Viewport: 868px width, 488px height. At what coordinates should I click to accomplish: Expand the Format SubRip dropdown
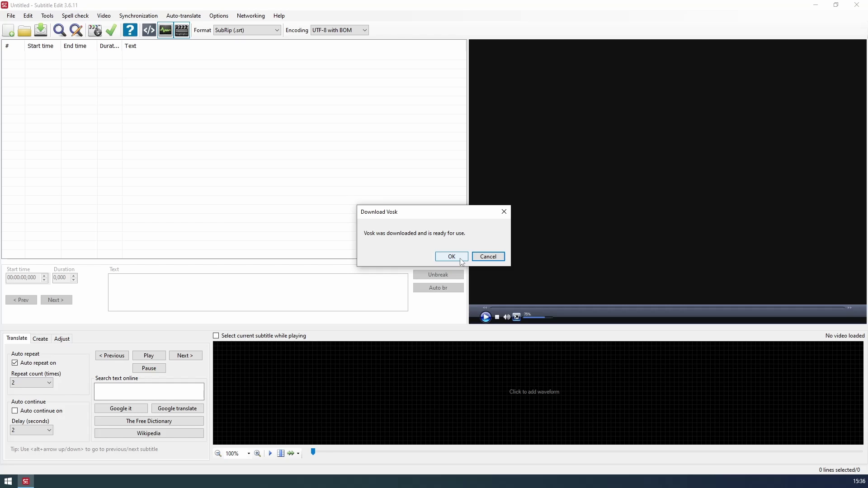(277, 30)
